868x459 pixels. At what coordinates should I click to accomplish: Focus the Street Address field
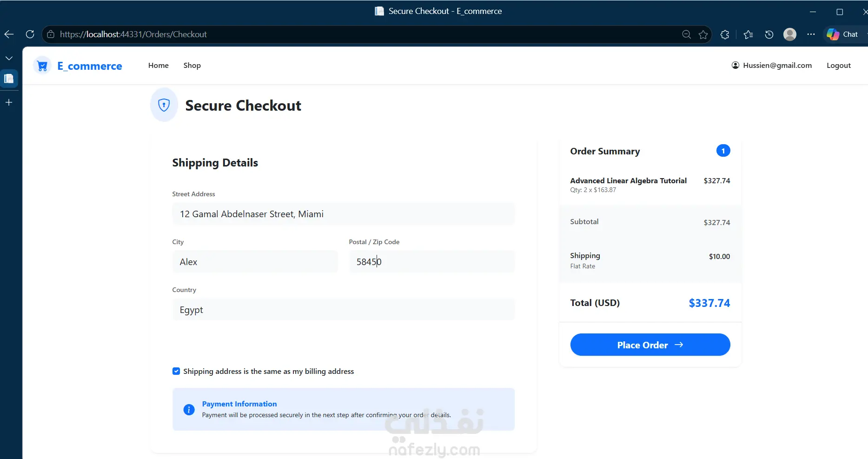pos(344,214)
